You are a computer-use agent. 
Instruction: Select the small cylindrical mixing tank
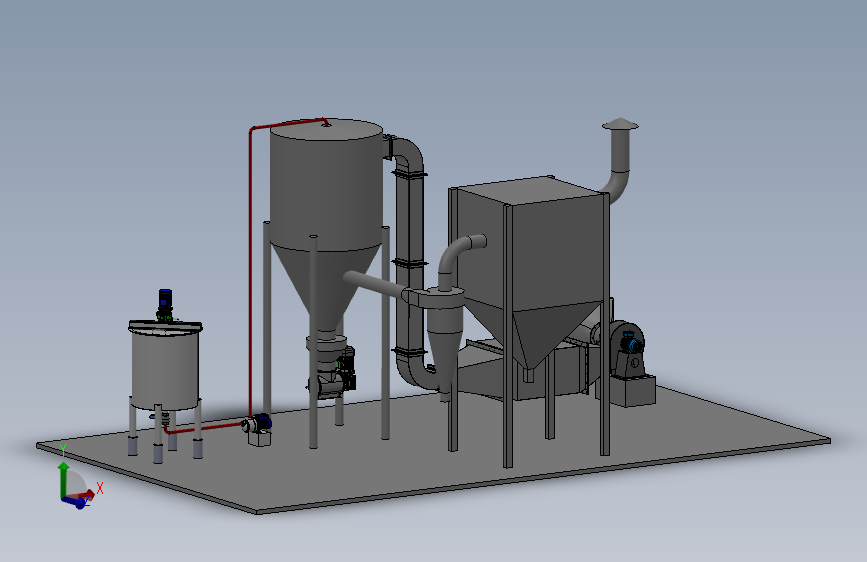point(165,368)
